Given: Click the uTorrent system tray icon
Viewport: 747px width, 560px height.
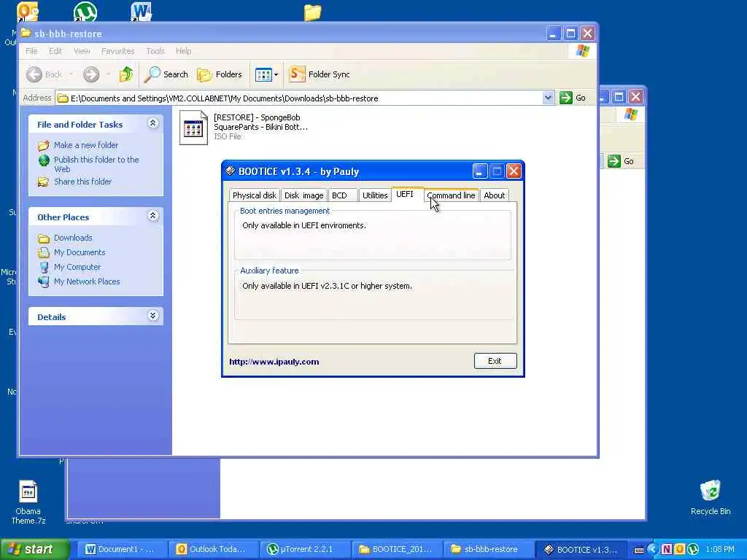Looking at the screenshot, I should pos(693,550).
